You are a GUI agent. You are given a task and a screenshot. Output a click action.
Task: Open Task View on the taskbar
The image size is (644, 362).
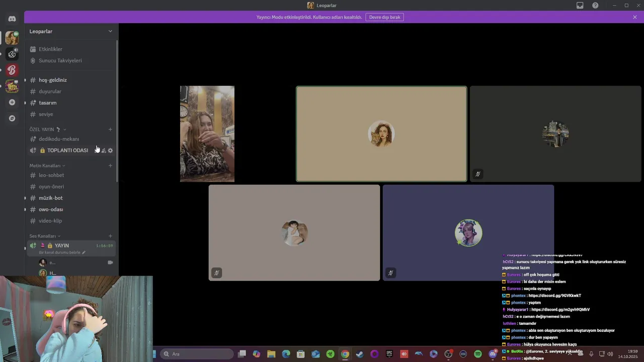242,354
